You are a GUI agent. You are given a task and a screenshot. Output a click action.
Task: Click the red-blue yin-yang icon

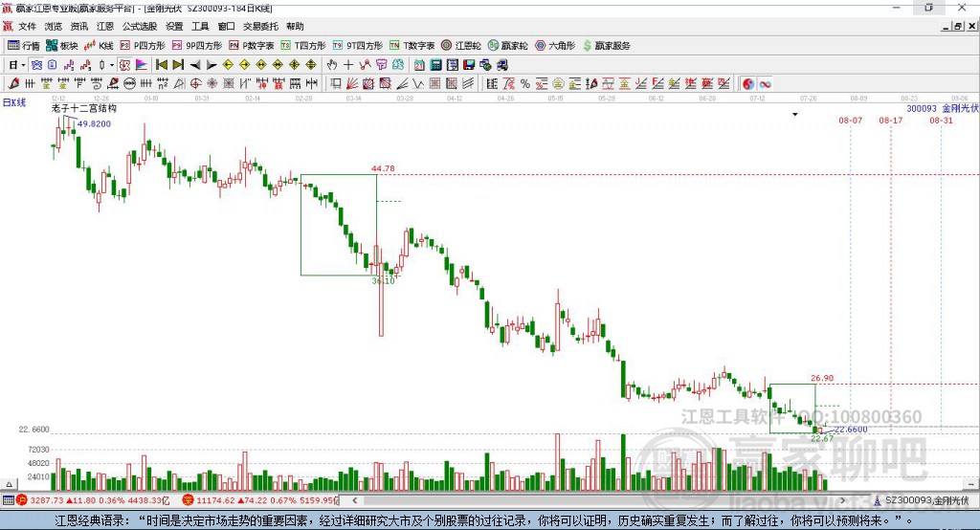click(x=748, y=84)
